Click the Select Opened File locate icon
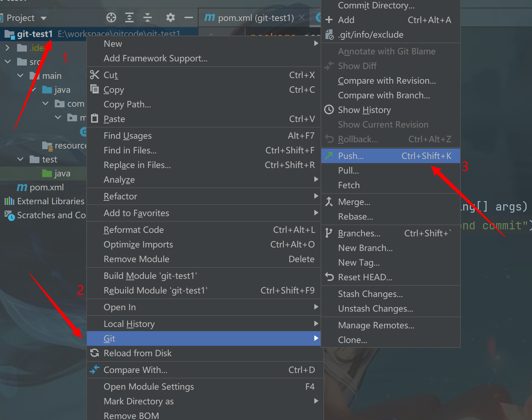Viewport: 532px width, 420px height. [111, 17]
